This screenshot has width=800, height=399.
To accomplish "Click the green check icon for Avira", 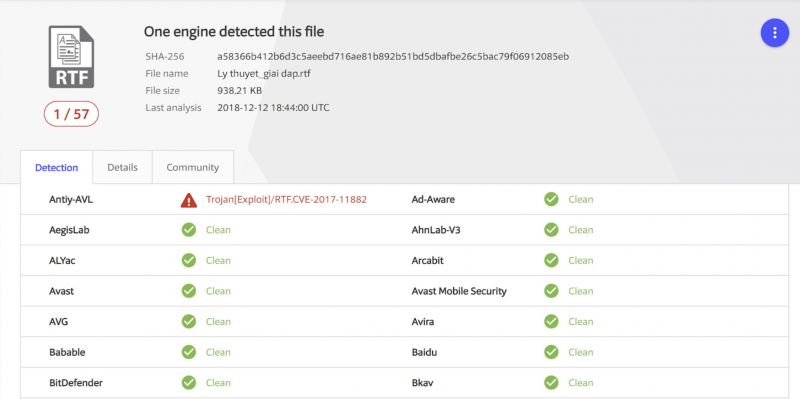I will click(x=551, y=321).
